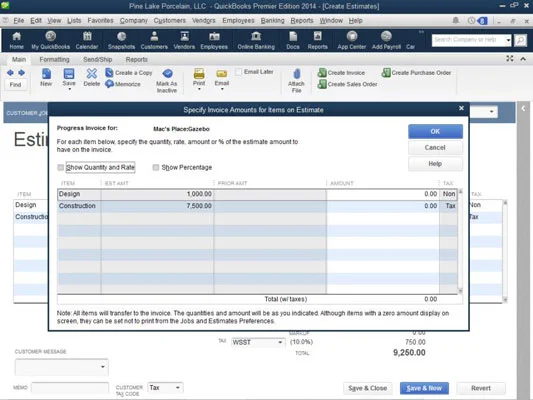533x400 pixels.
Task: Expand side panel arrow at right
Action: [x=524, y=108]
